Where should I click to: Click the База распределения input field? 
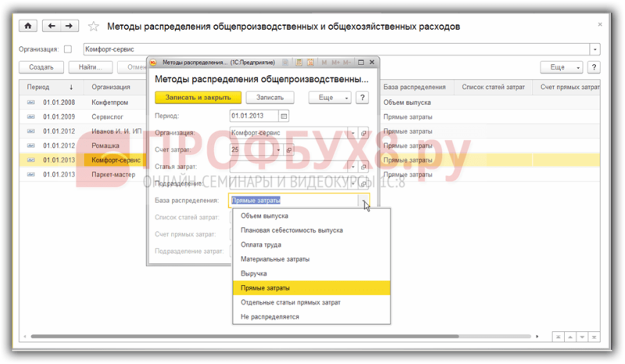point(294,201)
